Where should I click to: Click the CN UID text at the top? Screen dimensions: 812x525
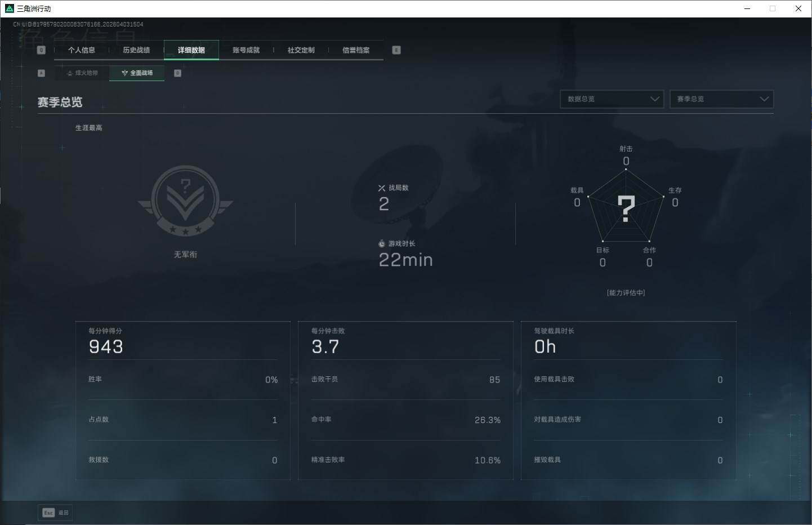click(78, 24)
